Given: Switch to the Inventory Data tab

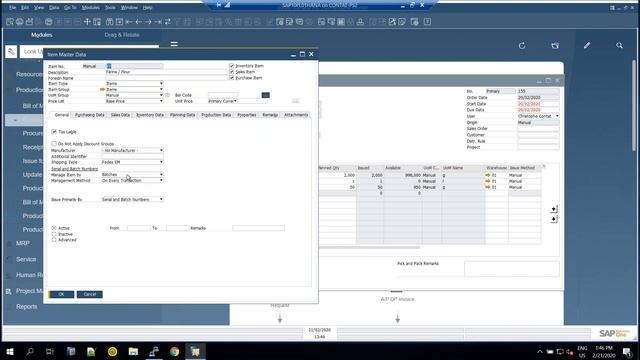Looking at the screenshot, I should pos(150,115).
